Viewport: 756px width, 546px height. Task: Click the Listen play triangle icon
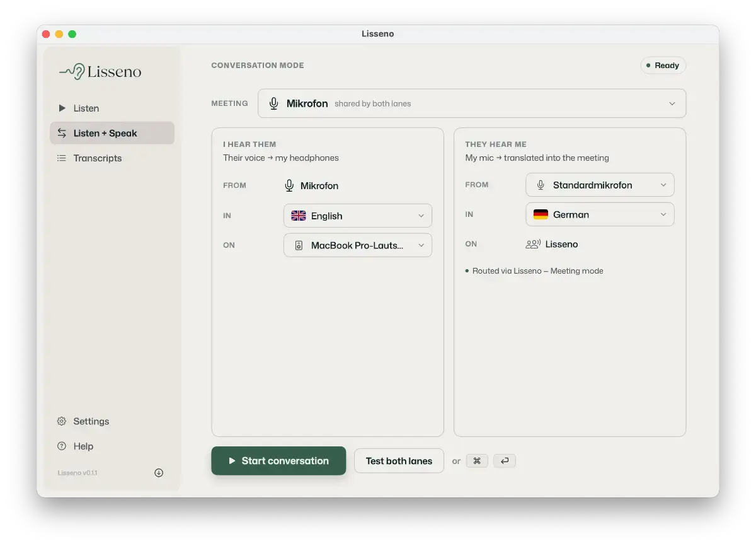(x=62, y=108)
